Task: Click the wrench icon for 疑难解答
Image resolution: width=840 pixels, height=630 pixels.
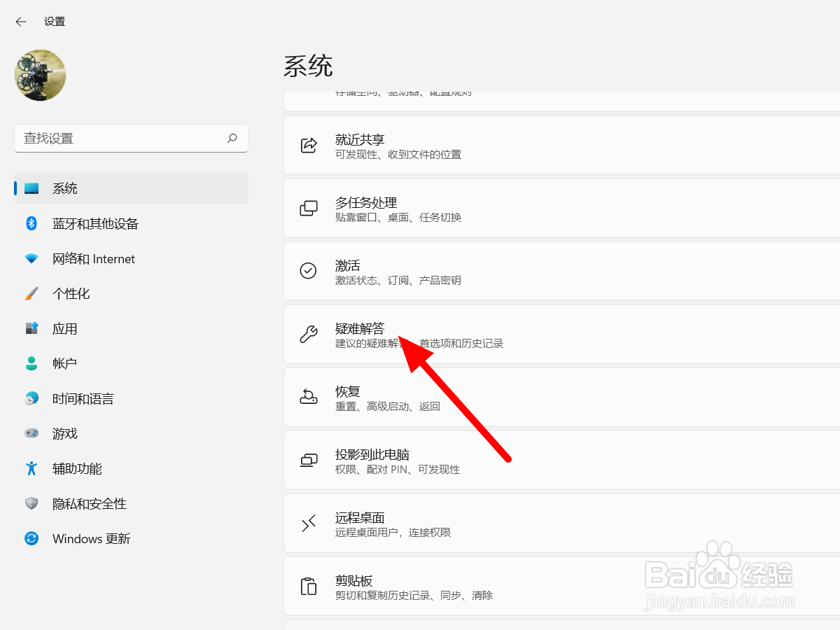Action: [308, 334]
